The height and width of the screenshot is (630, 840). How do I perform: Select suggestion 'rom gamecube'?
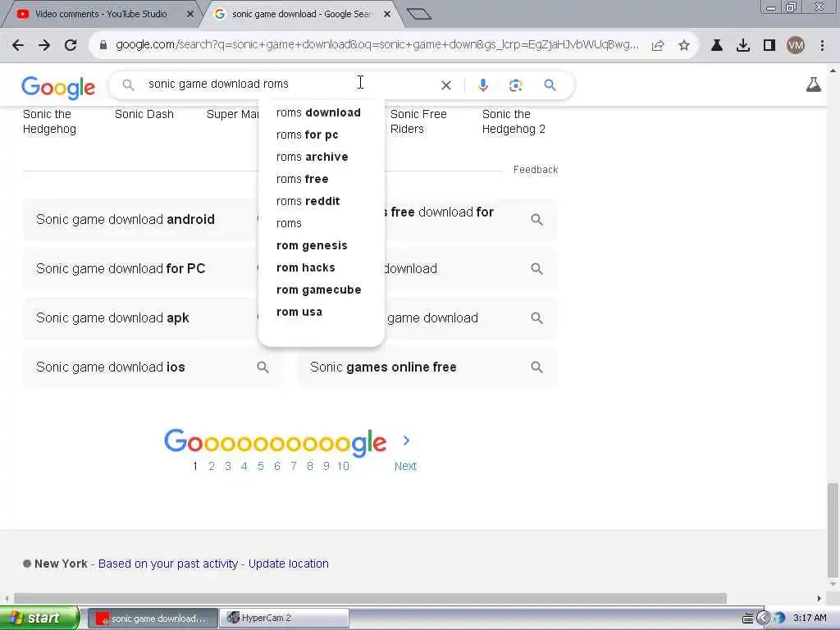tap(319, 290)
